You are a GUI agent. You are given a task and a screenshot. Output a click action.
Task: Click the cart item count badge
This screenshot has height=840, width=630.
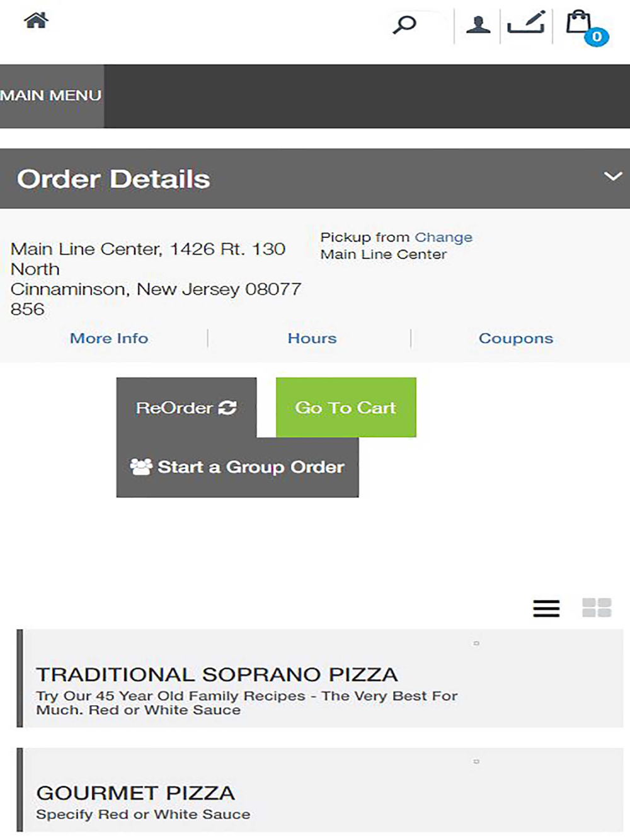pyautogui.click(x=597, y=37)
